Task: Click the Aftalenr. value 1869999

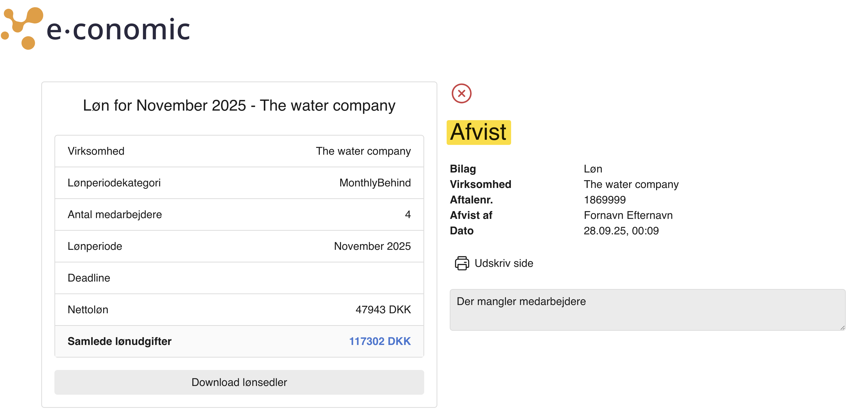Action: pyautogui.click(x=604, y=200)
